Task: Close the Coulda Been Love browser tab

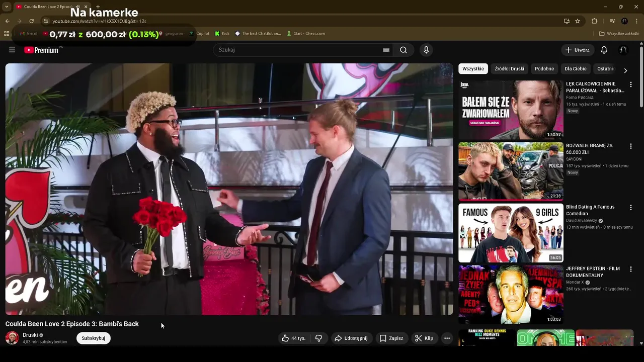Action: tap(86, 7)
